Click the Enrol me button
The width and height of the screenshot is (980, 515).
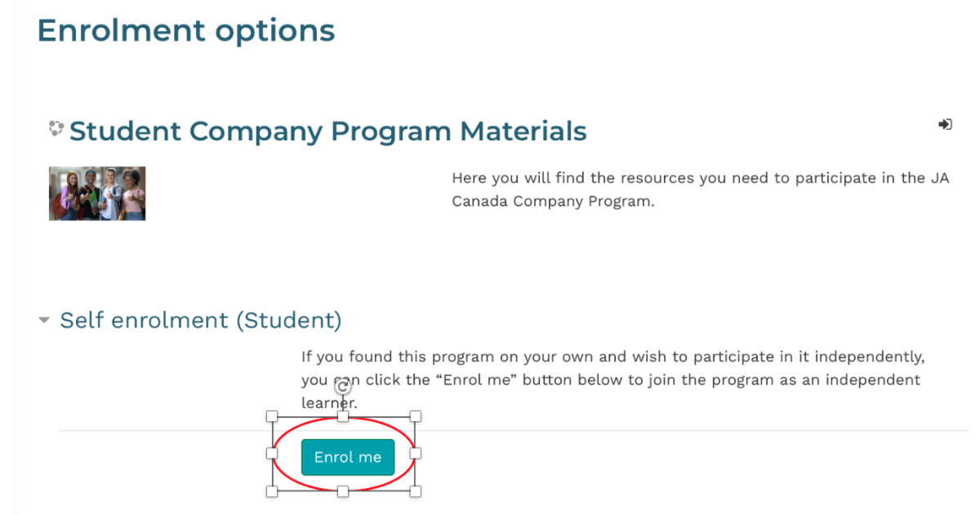coord(348,457)
